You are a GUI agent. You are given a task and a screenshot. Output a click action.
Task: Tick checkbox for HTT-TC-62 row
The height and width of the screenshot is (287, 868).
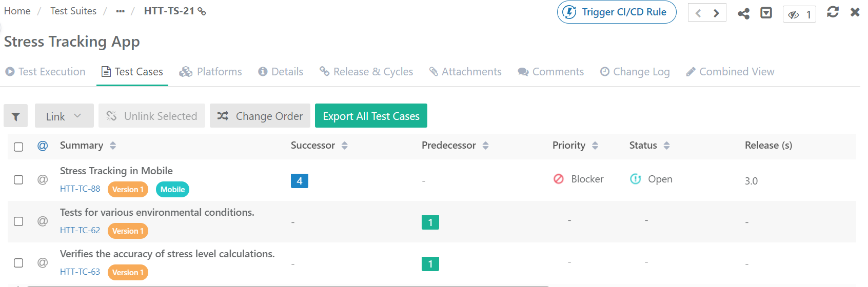coord(18,221)
